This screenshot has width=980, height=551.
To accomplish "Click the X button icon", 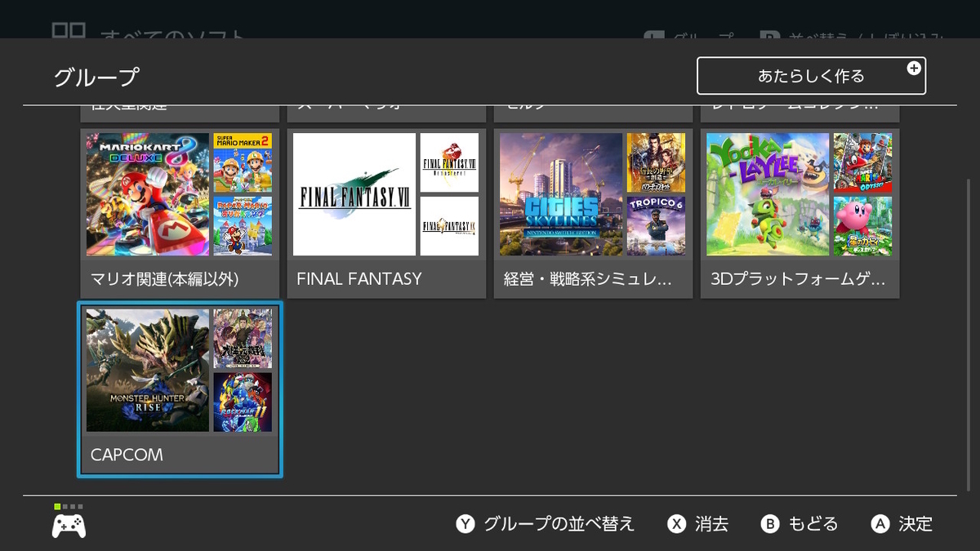I will [676, 524].
